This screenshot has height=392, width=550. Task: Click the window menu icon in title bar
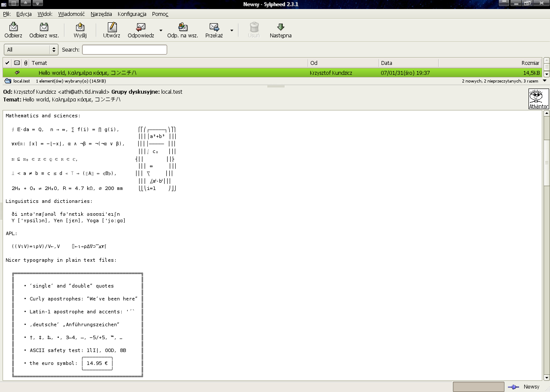(4, 4)
